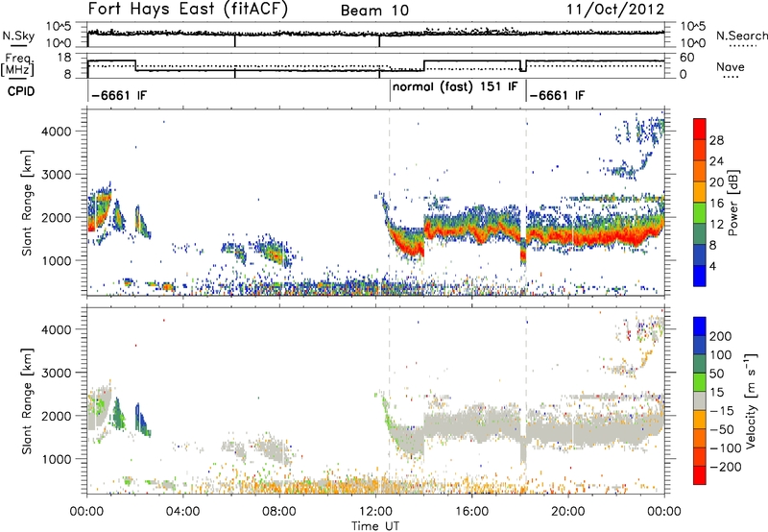Viewport: 768px width, 532px height.
Task: Click the "normal (fast) 151 IF" CPID entry
Action: [455, 87]
